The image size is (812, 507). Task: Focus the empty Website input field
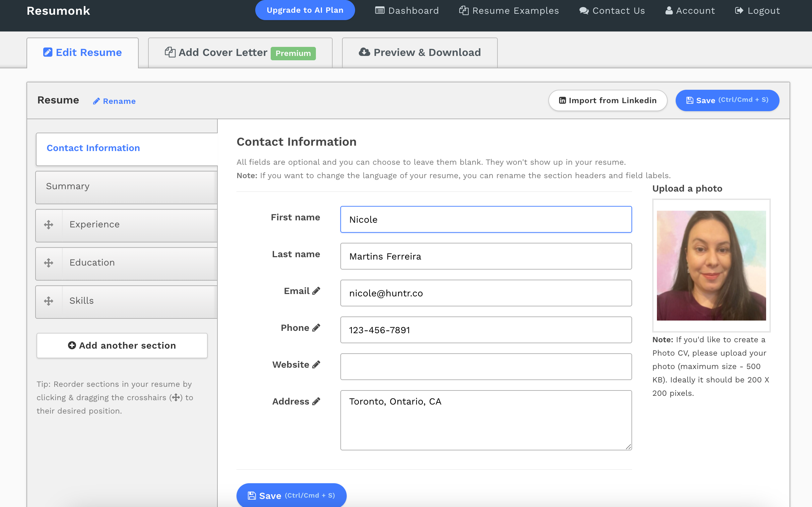(486, 366)
